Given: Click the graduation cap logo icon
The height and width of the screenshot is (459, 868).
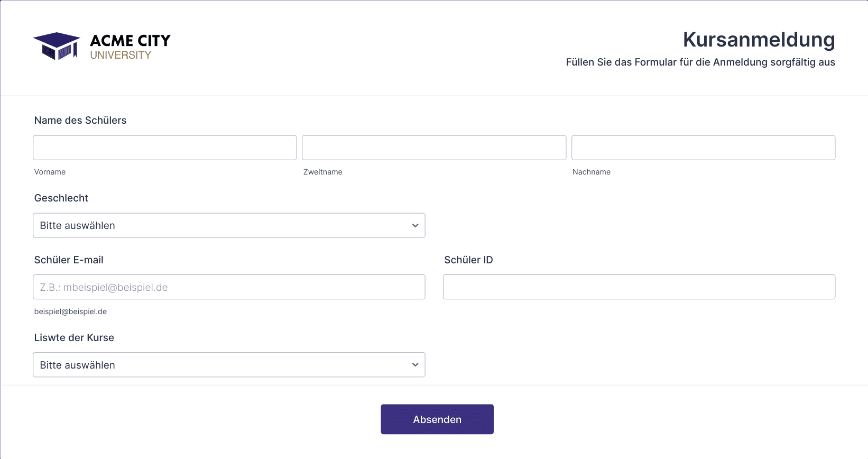Looking at the screenshot, I should 57,46.
